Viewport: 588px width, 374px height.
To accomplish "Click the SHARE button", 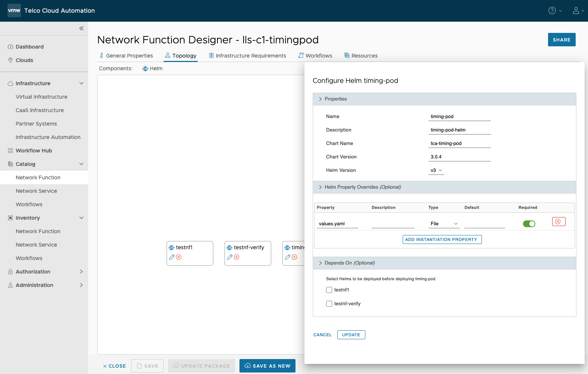I will pos(561,40).
